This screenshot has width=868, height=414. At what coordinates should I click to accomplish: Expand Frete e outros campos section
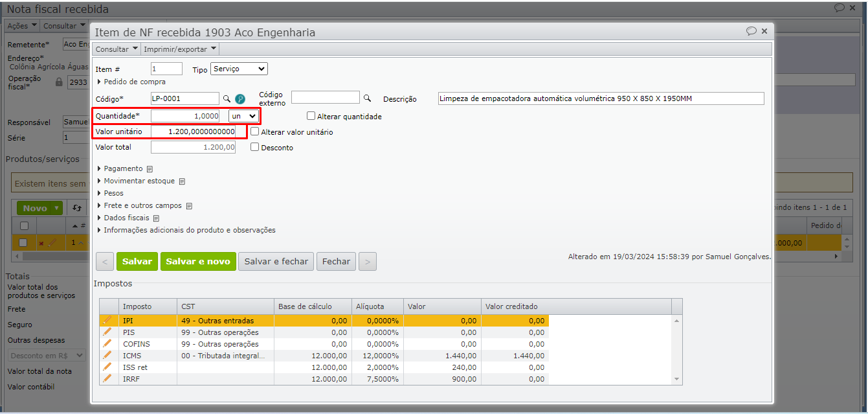tap(139, 205)
